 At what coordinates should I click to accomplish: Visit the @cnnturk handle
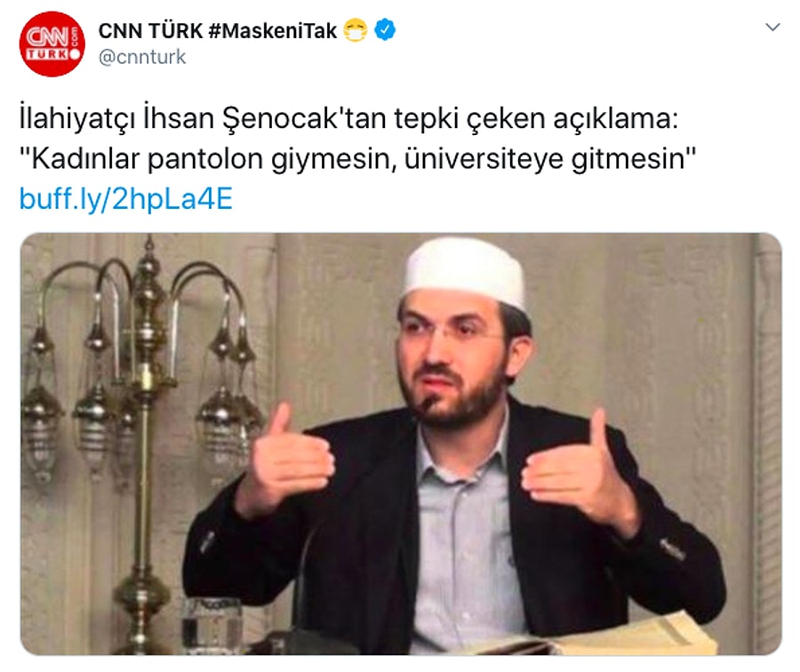coord(142,57)
